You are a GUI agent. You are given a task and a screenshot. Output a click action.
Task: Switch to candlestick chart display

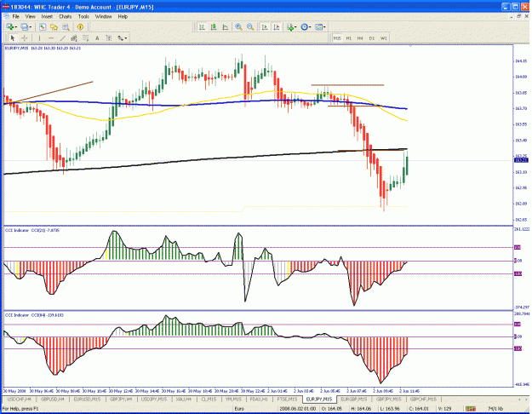[x=214, y=26]
